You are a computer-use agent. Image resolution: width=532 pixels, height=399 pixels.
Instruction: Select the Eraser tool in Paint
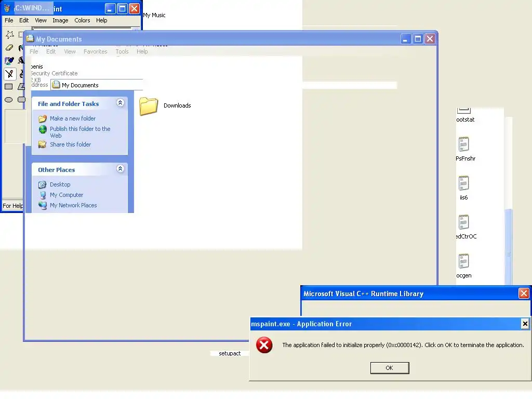pyautogui.click(x=9, y=47)
